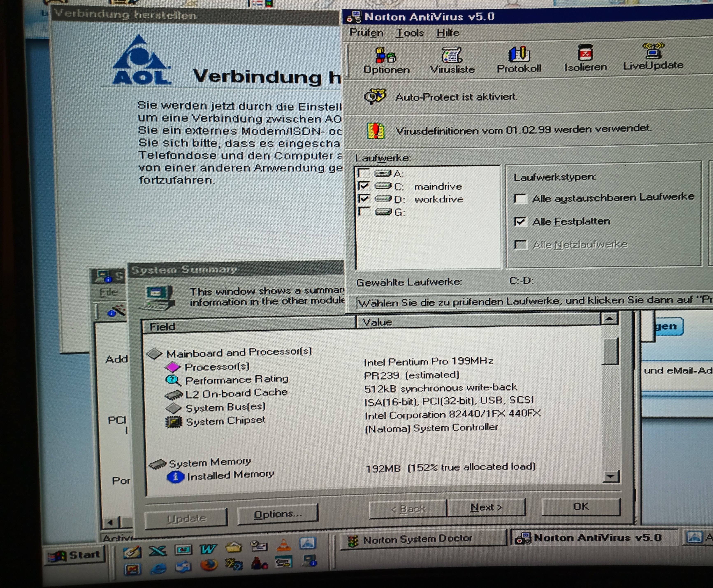Launch AOL icon in quick launch bar
Viewport: 713px width, 588px height.
click(x=308, y=543)
